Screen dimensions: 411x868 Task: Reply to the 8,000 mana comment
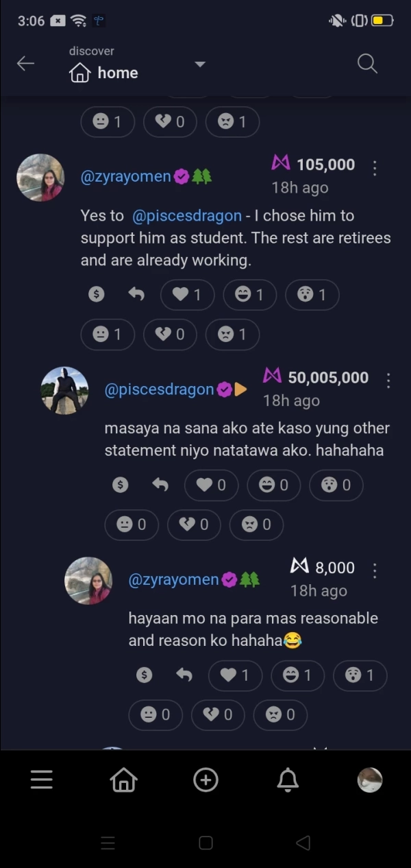click(184, 675)
